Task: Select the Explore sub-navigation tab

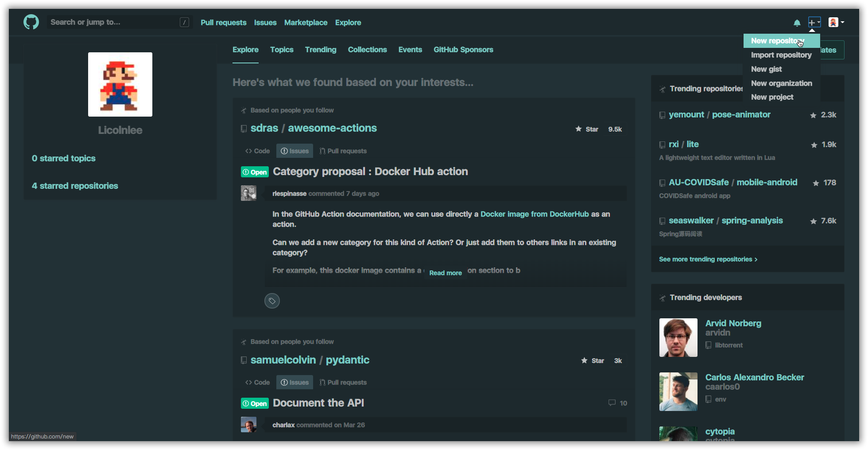Action: (x=245, y=50)
